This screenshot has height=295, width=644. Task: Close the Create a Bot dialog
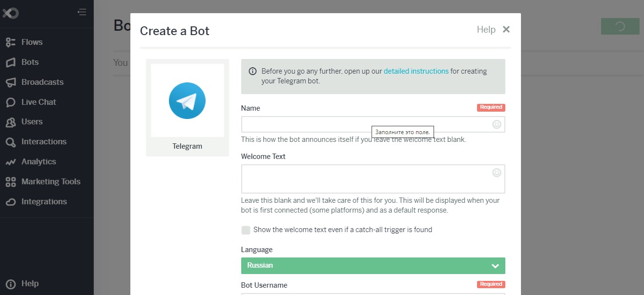pos(506,29)
